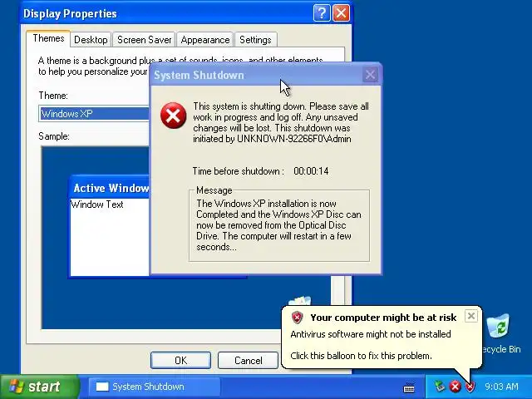Click the Message group box text
This screenshot has width=532, height=399.
pos(279,225)
